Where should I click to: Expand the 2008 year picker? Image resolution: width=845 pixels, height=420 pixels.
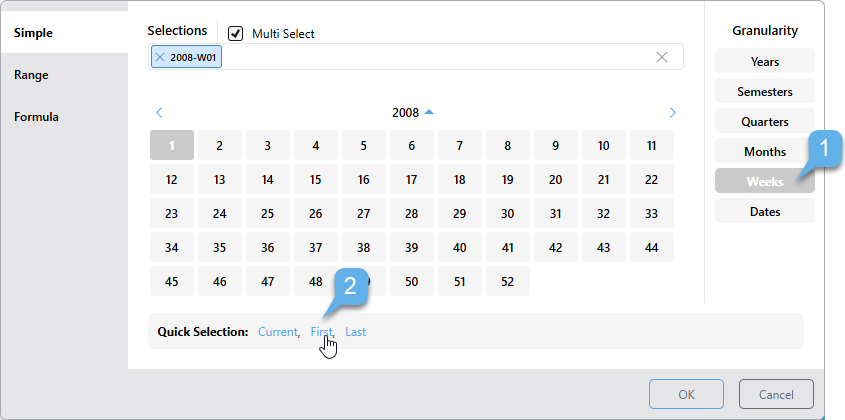[x=412, y=113]
